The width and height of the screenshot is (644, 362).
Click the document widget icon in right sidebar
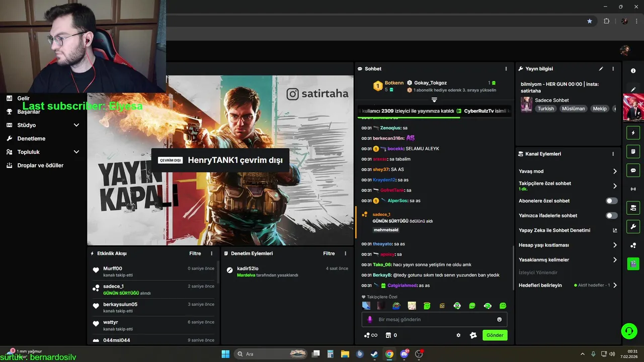coord(633,152)
